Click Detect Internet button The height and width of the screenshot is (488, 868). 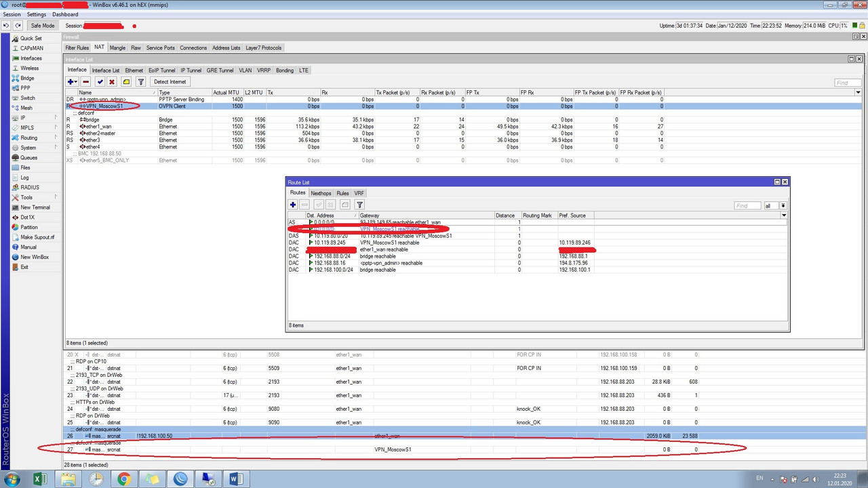(170, 82)
